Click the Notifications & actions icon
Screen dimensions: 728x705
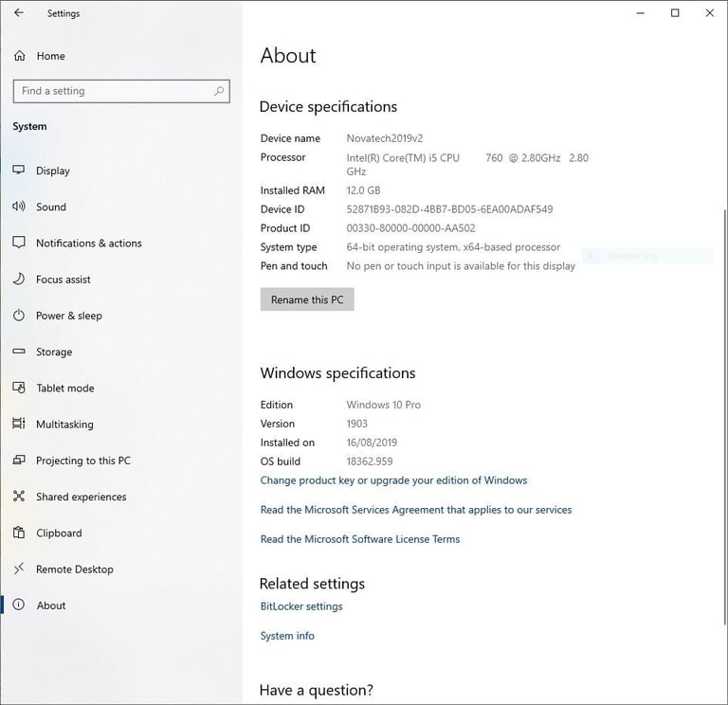(x=19, y=243)
